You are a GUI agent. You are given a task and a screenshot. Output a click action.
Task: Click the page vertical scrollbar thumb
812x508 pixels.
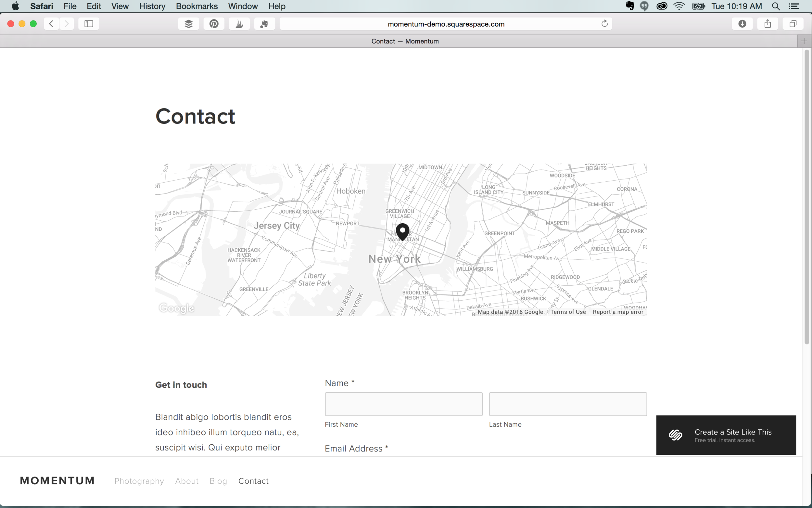click(x=807, y=197)
